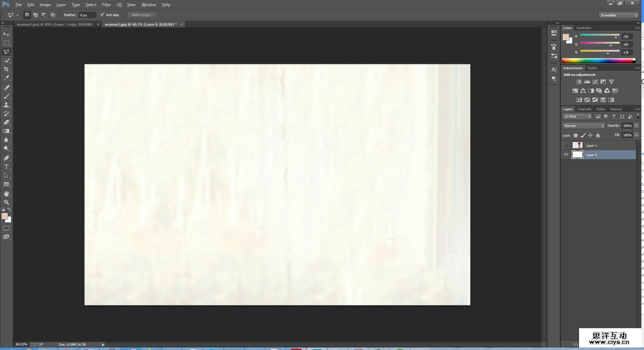Activate the Hand tool
Image resolution: width=644 pixels, height=350 pixels.
point(7,193)
